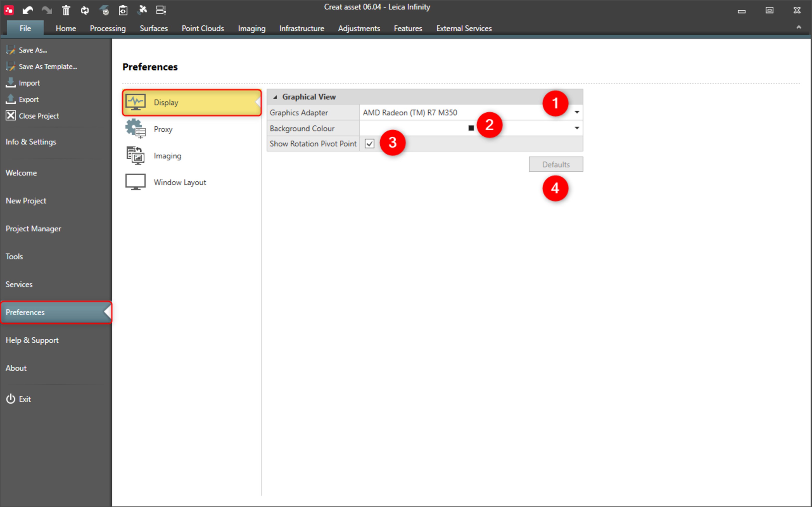Viewport: 812px width, 507px height.
Task: Open the Features ribbon tab
Action: pyautogui.click(x=408, y=28)
